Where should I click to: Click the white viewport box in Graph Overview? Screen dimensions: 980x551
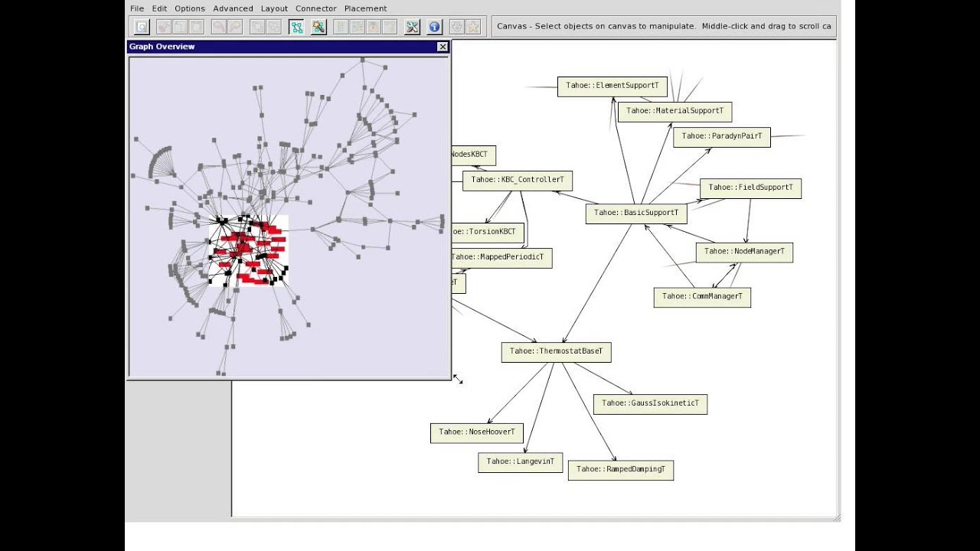tap(249, 251)
